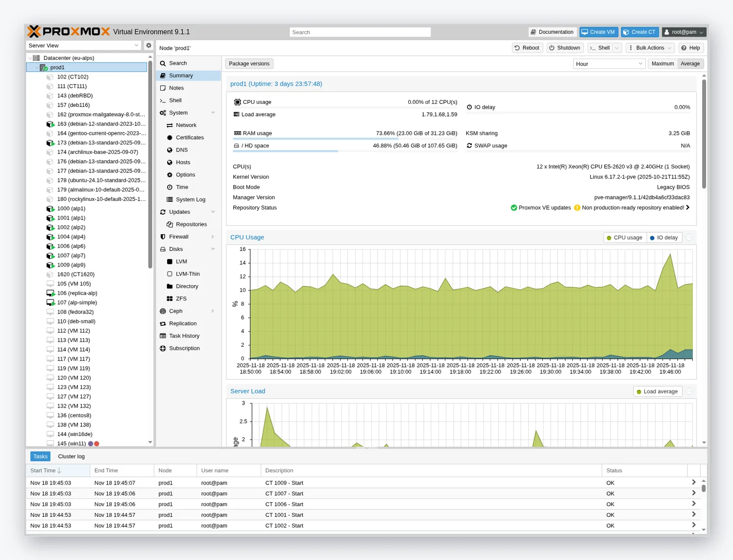Image resolution: width=733 pixels, height=560 pixels.
Task: Click the Repositories icon
Action: (170, 224)
